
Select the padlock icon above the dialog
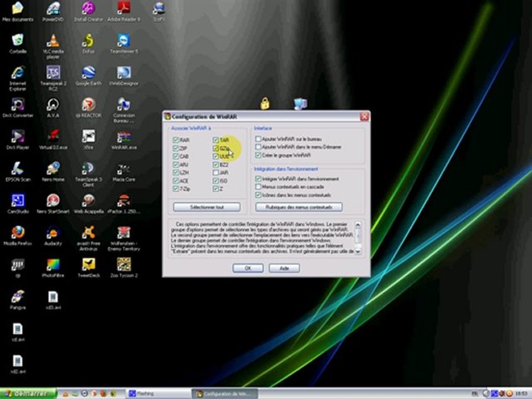(x=265, y=104)
